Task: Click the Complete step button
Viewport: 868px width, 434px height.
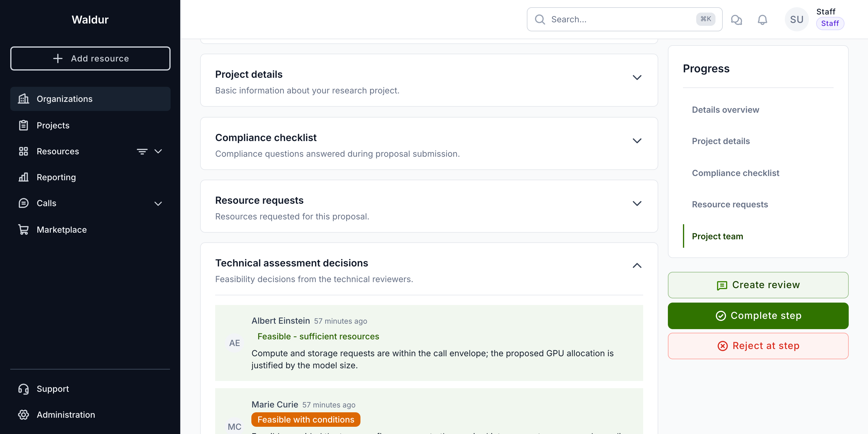Action: coord(758,316)
